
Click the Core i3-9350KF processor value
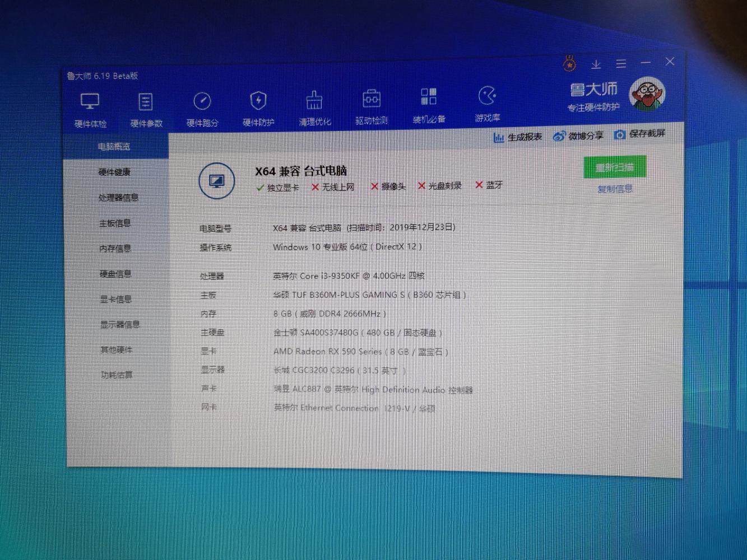click(349, 276)
